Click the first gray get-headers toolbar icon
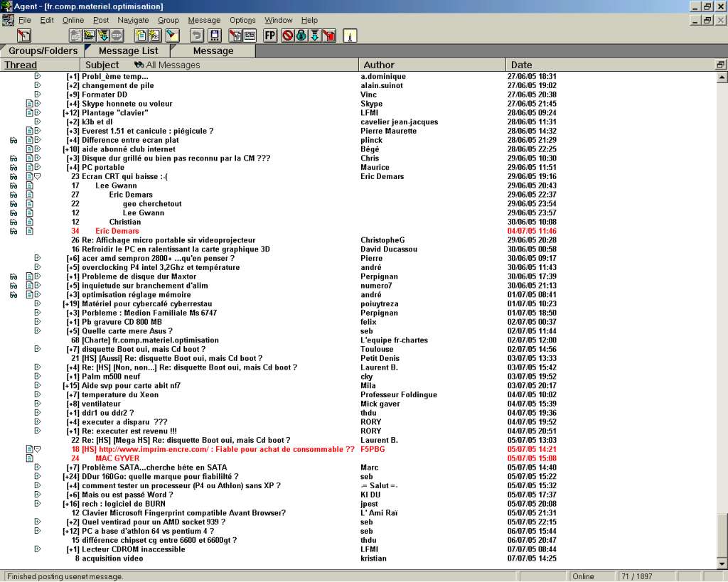Image resolution: width=728 pixels, height=582 pixels. tap(75, 36)
